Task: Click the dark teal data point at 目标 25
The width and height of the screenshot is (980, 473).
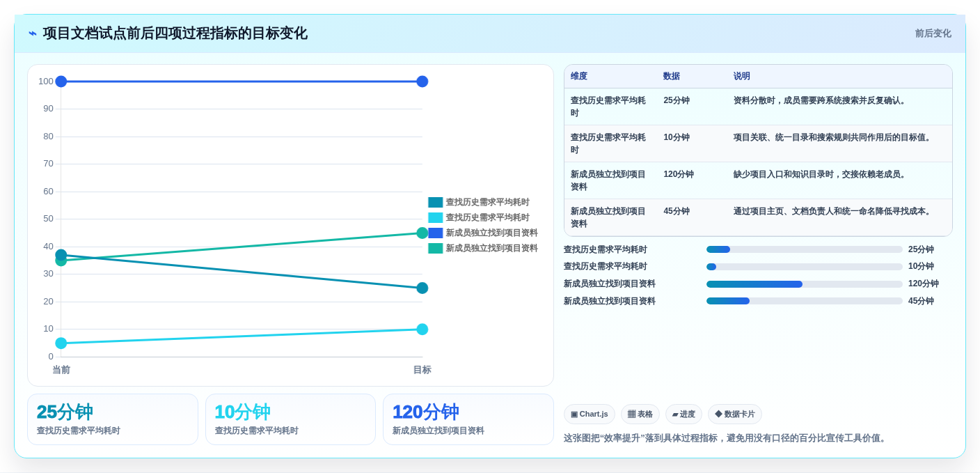Action: [x=422, y=288]
